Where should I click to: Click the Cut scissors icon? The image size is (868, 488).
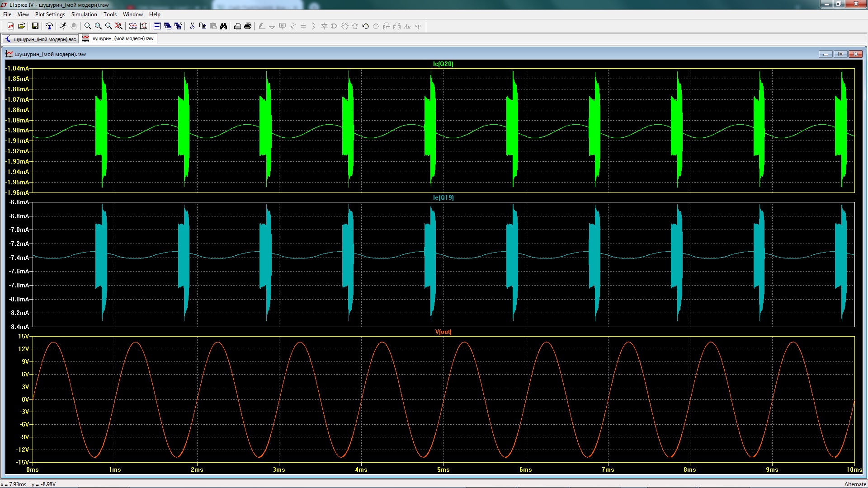pos(192,26)
